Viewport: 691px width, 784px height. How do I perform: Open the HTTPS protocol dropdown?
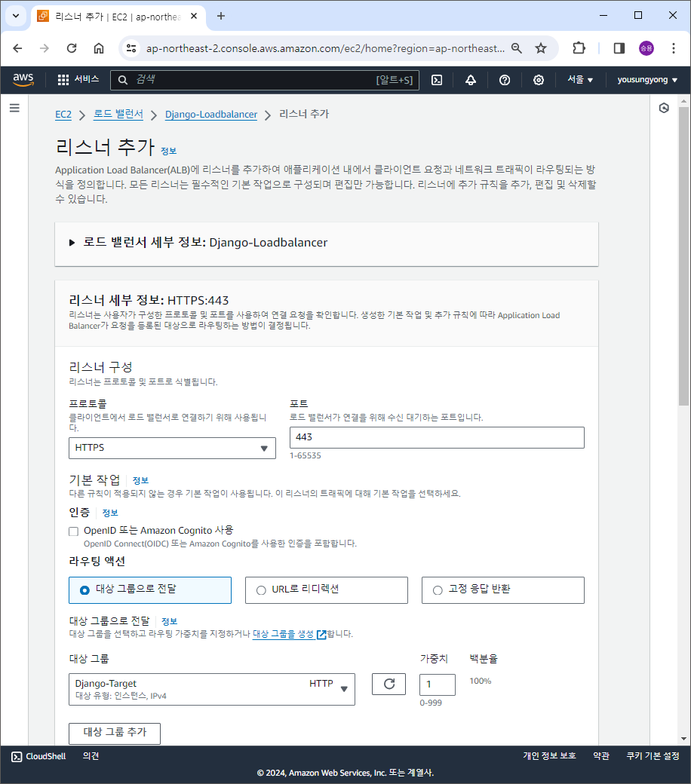(172, 448)
